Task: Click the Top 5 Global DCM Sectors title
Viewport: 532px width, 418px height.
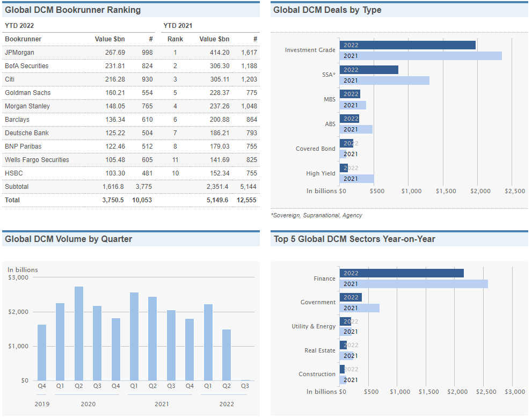Action: click(354, 239)
